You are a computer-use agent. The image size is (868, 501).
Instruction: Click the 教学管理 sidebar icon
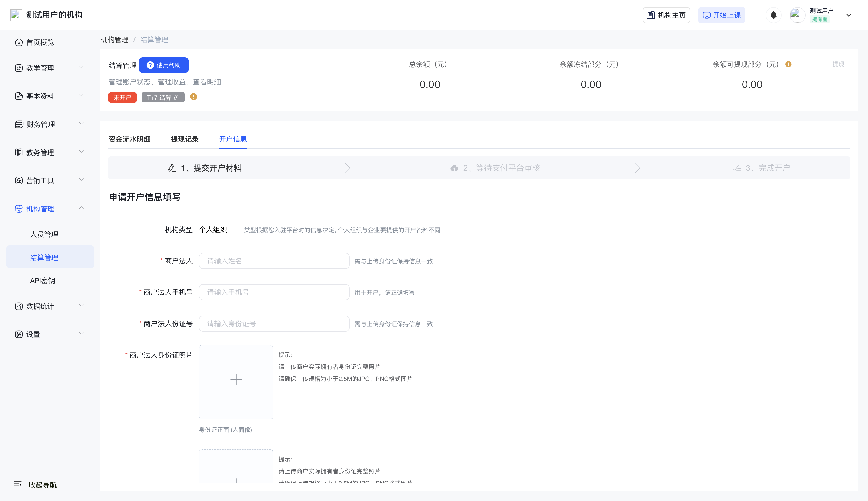(x=19, y=68)
